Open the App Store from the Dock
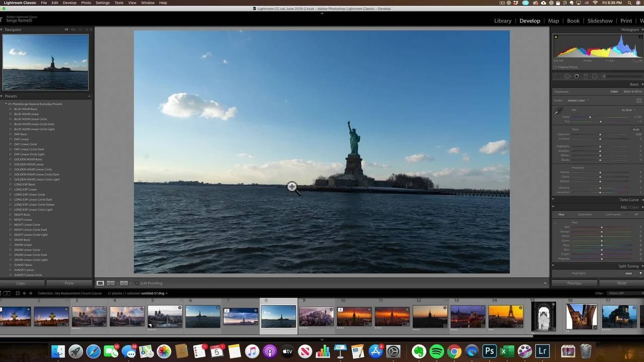 [x=376, y=351]
